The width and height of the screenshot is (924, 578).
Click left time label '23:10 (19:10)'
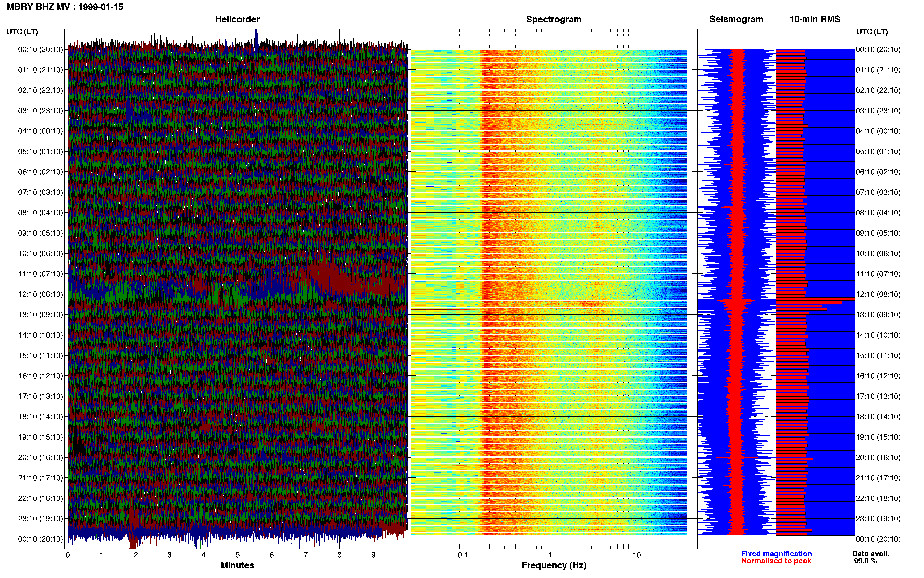[41, 519]
